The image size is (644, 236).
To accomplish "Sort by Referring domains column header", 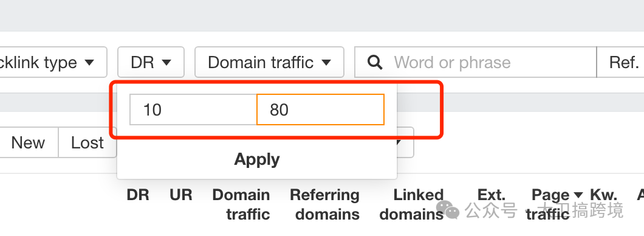I will (325, 204).
